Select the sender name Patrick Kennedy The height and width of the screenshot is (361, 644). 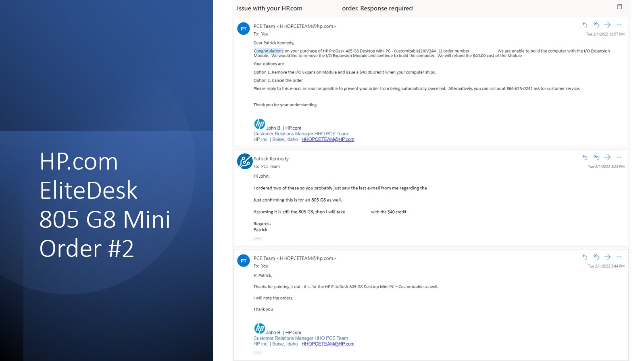tap(271, 159)
